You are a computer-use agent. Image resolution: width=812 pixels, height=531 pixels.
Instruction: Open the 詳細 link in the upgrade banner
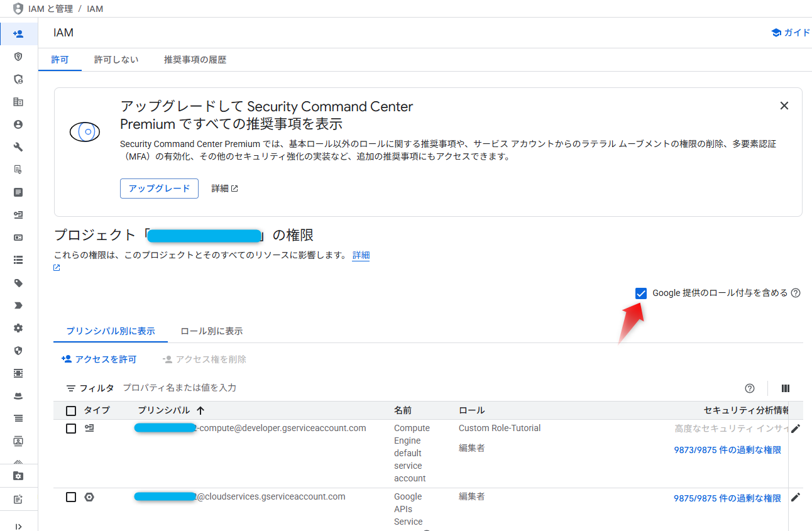[x=225, y=189]
